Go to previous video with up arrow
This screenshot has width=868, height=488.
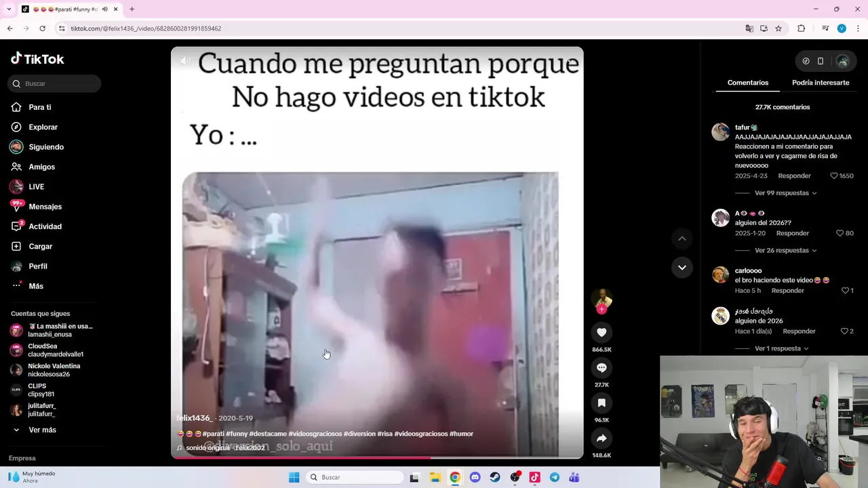[682, 239]
